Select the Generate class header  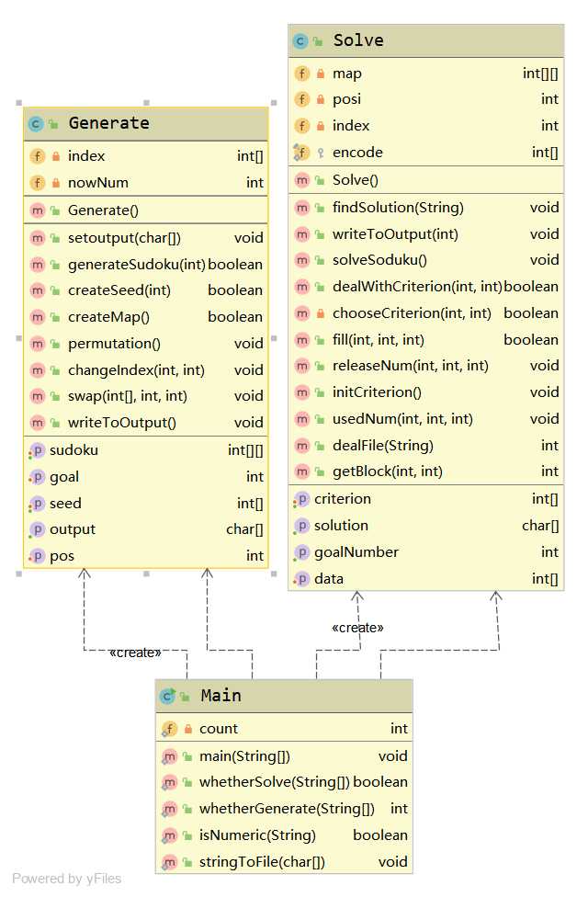coord(146,123)
